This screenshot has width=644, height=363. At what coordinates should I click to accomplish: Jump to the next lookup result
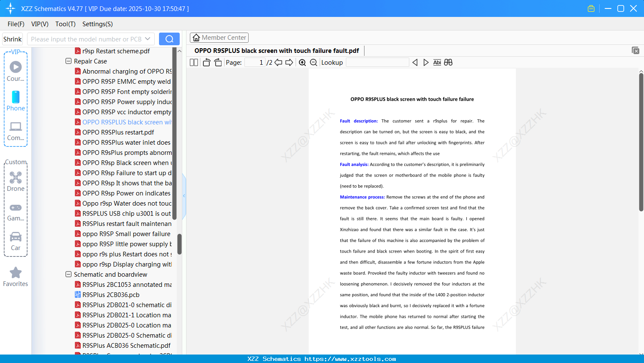426,63
